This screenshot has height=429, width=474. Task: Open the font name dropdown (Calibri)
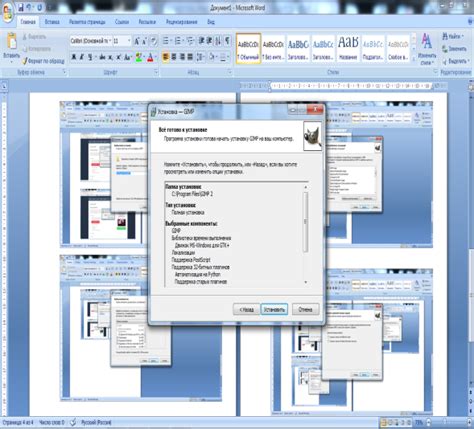pos(110,41)
